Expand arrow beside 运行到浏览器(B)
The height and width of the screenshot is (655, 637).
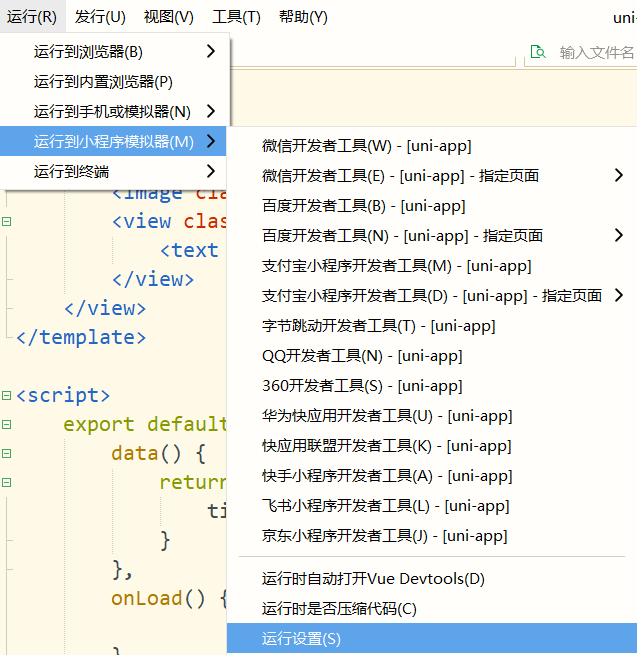pos(211,51)
